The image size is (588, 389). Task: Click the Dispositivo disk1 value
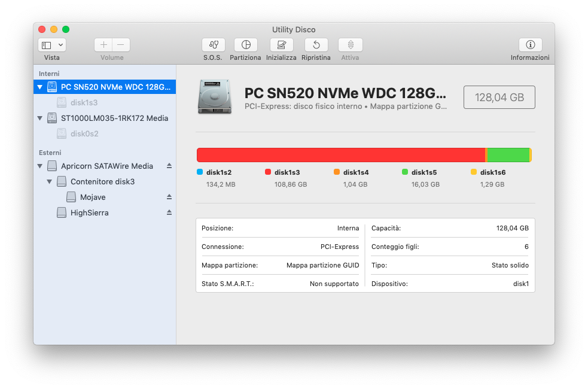click(x=521, y=284)
